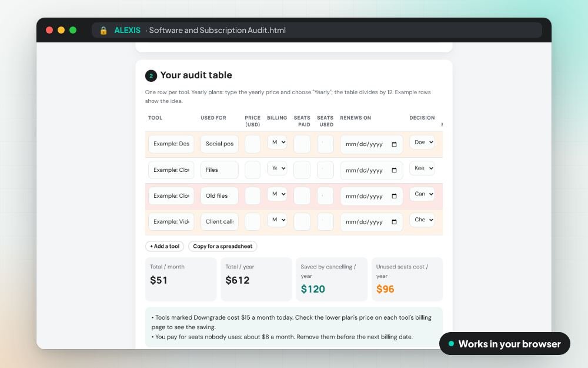Click renews-on date field in Client calls row
Image resolution: width=588 pixels, height=368 pixels.
point(372,222)
